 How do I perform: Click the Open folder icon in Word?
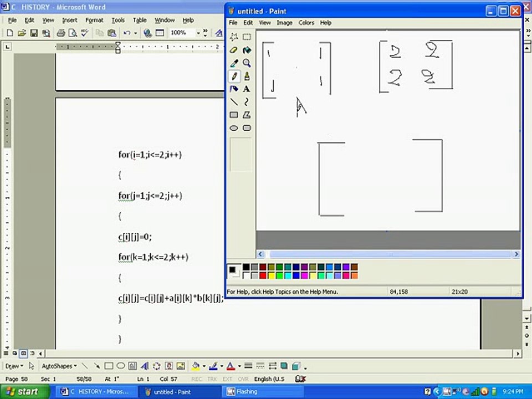click(x=22, y=33)
